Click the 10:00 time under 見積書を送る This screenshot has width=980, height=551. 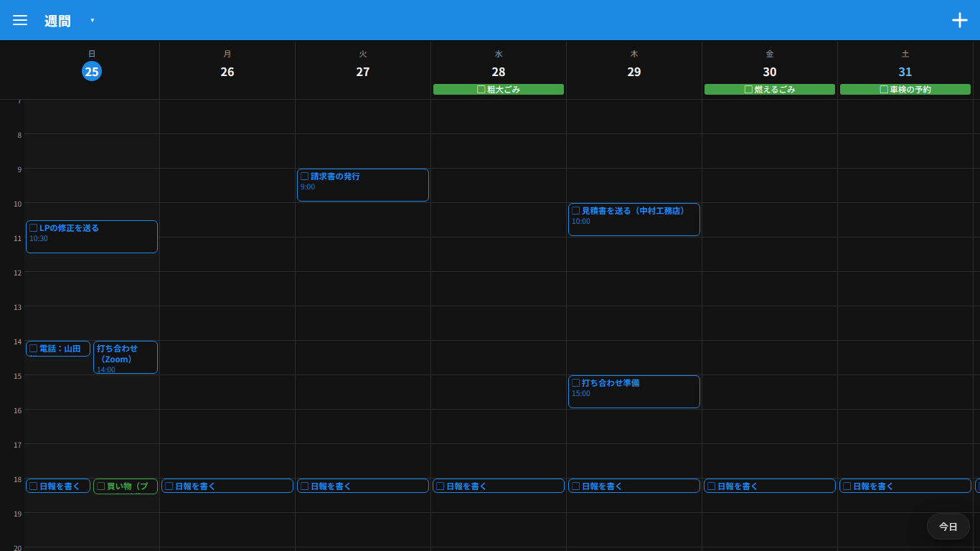click(x=581, y=222)
